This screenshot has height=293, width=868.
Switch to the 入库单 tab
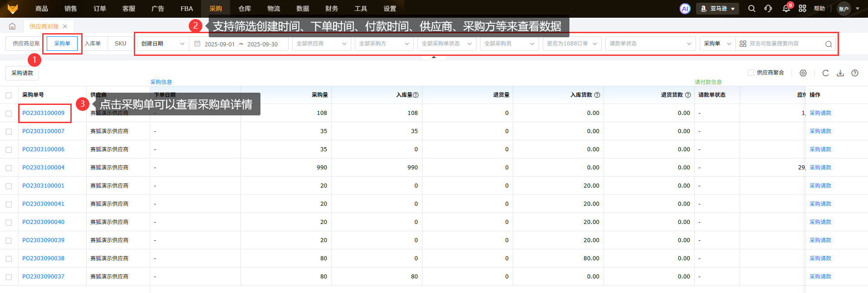point(93,44)
